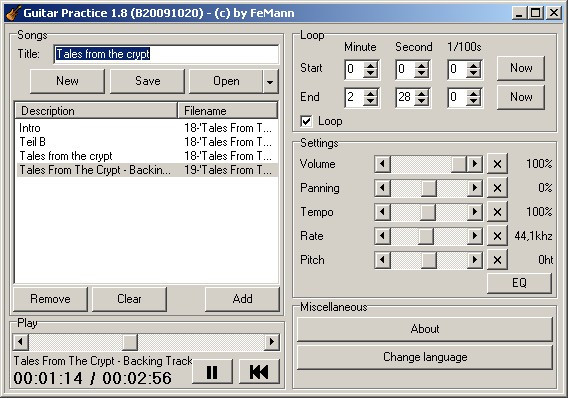Viewport: 568px width, 398px height.
Task: Click the playback position slider thumb
Action: [x=130, y=342]
